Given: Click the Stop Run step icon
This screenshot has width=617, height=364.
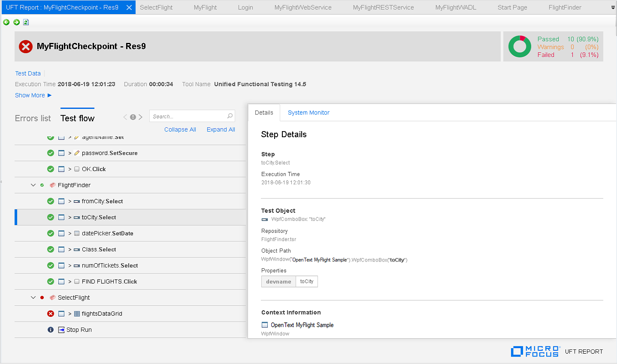Looking at the screenshot, I should point(61,330).
